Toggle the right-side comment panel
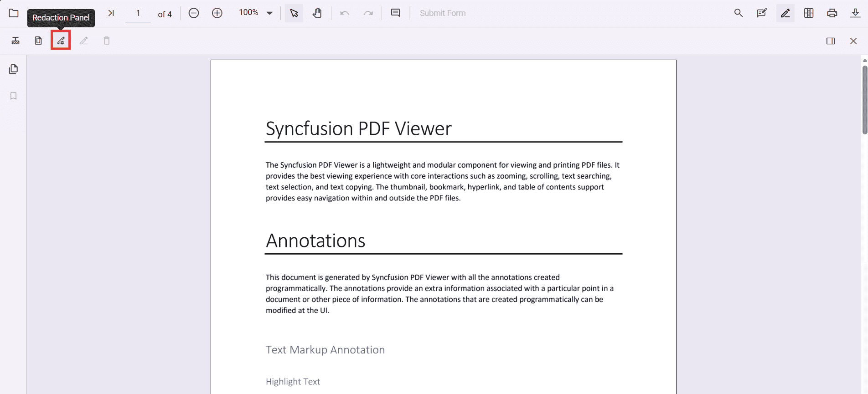 [x=831, y=41]
